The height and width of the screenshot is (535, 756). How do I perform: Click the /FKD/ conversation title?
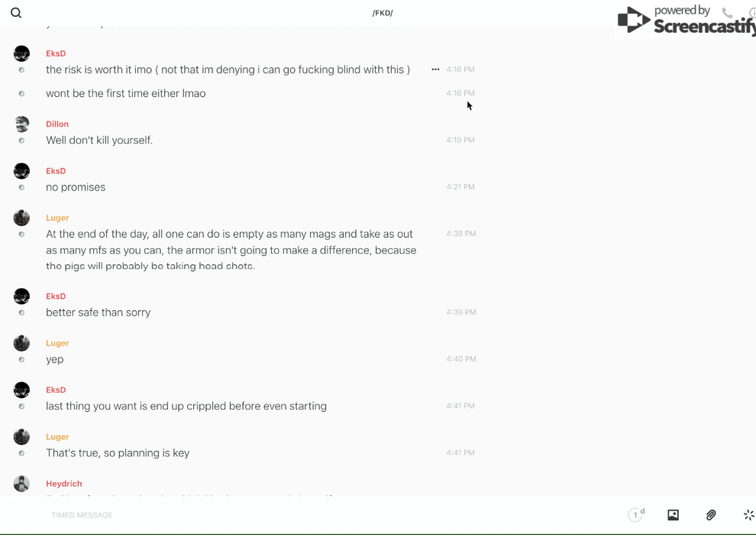coord(382,13)
